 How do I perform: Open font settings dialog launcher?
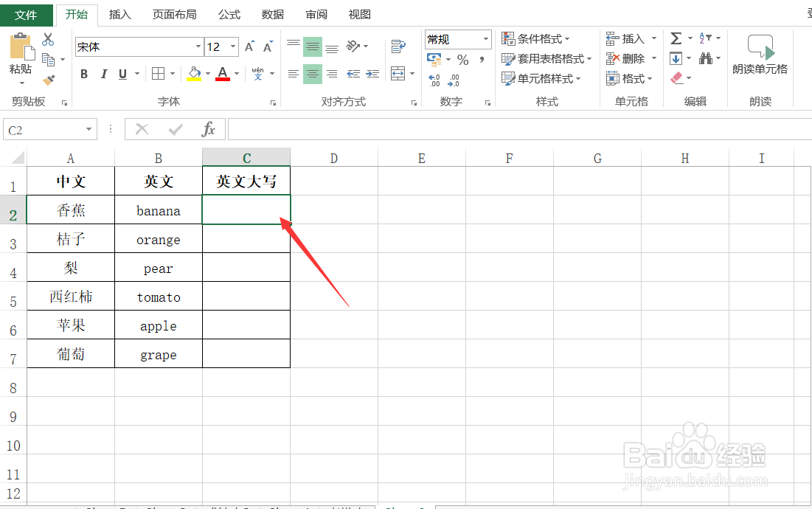tap(273, 103)
